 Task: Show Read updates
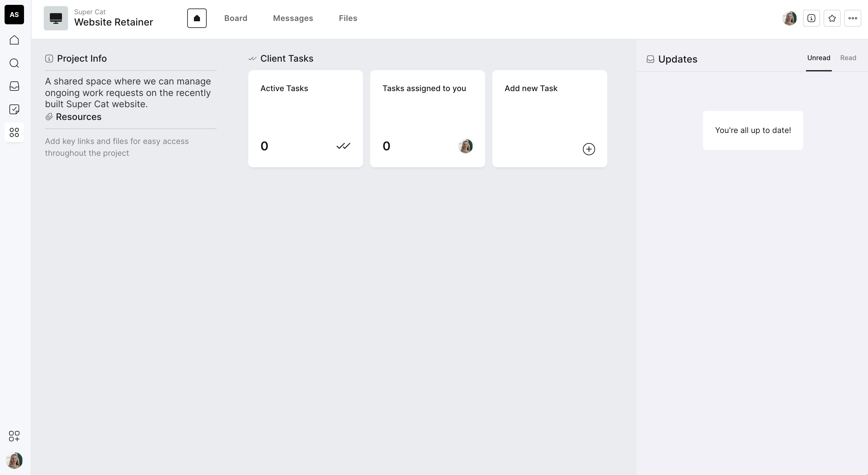pyautogui.click(x=848, y=58)
